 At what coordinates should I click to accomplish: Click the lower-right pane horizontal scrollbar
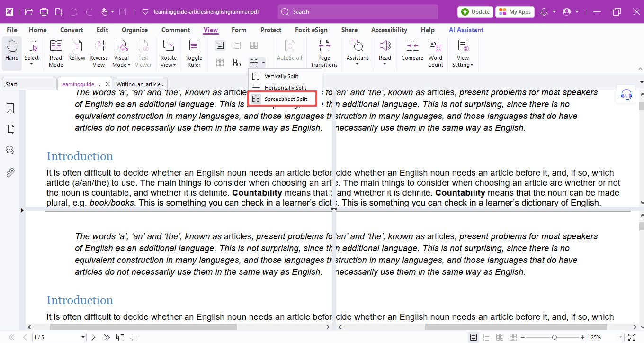pos(516,326)
